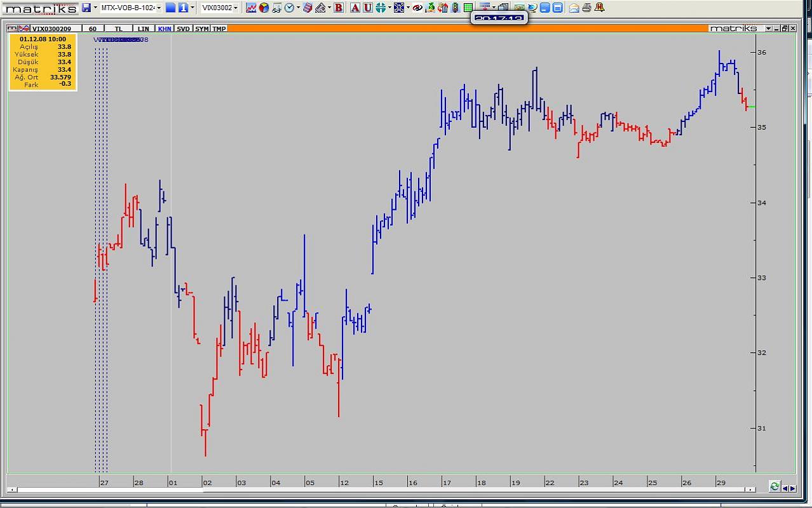Click the open envelope messages icon

[x=574, y=8]
